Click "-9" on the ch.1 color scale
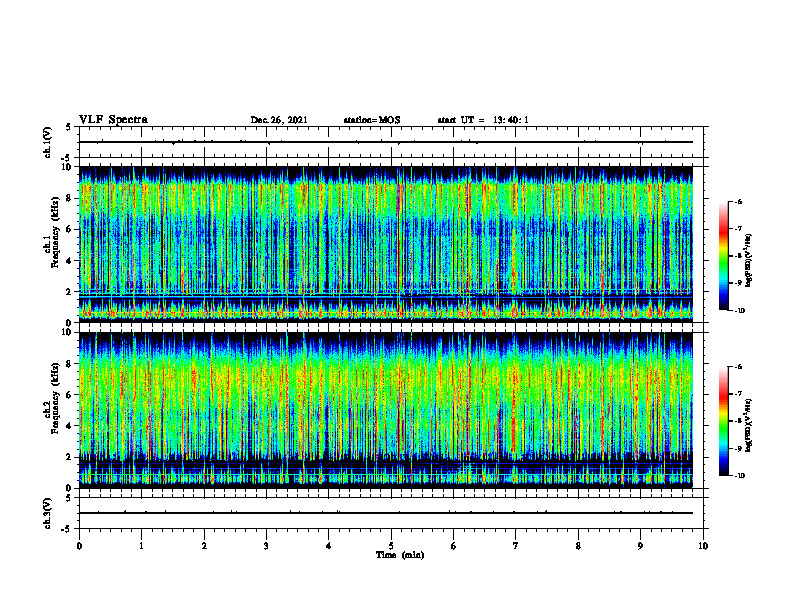The width and height of the screenshot is (792, 612). 738,283
